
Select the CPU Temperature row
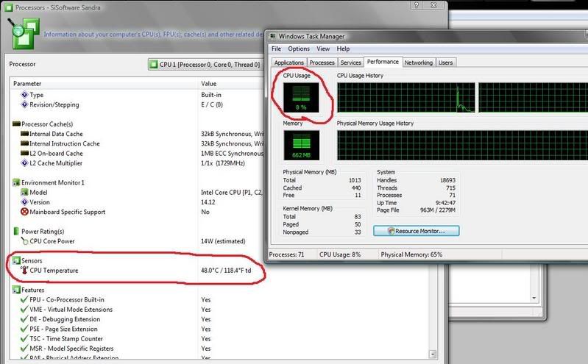point(137,271)
